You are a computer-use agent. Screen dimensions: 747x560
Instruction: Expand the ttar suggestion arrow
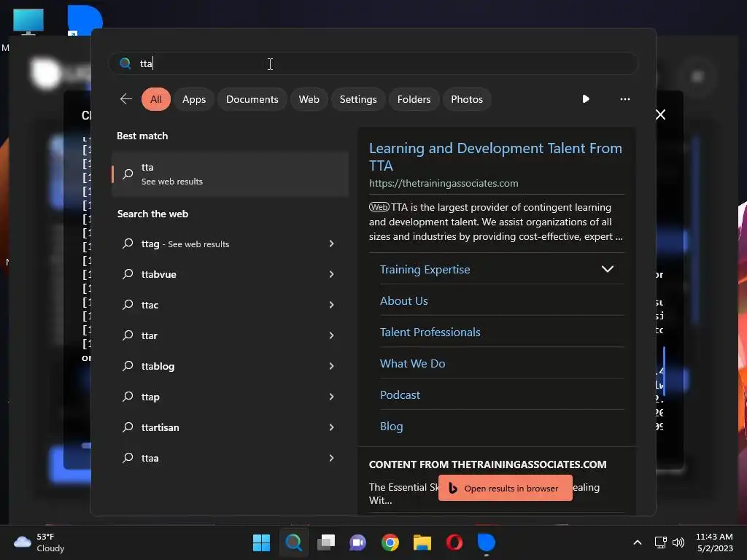(x=332, y=335)
